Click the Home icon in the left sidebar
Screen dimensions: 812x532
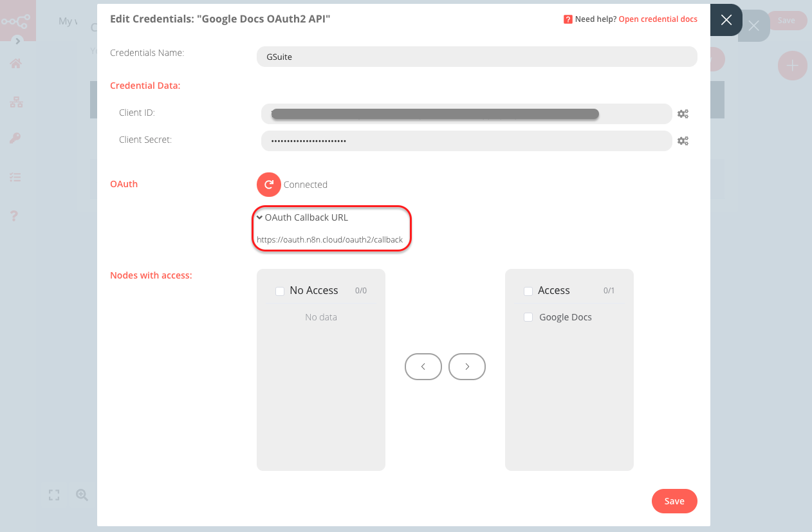[14, 63]
